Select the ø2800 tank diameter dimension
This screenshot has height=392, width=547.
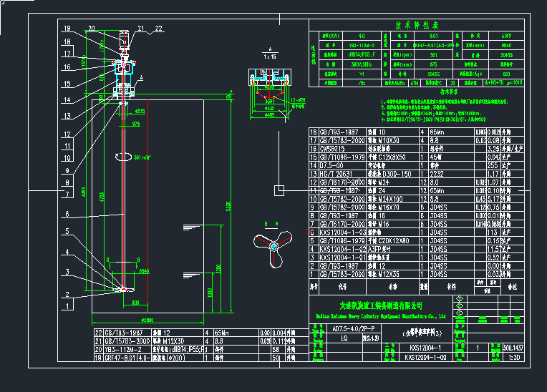(x=148, y=319)
